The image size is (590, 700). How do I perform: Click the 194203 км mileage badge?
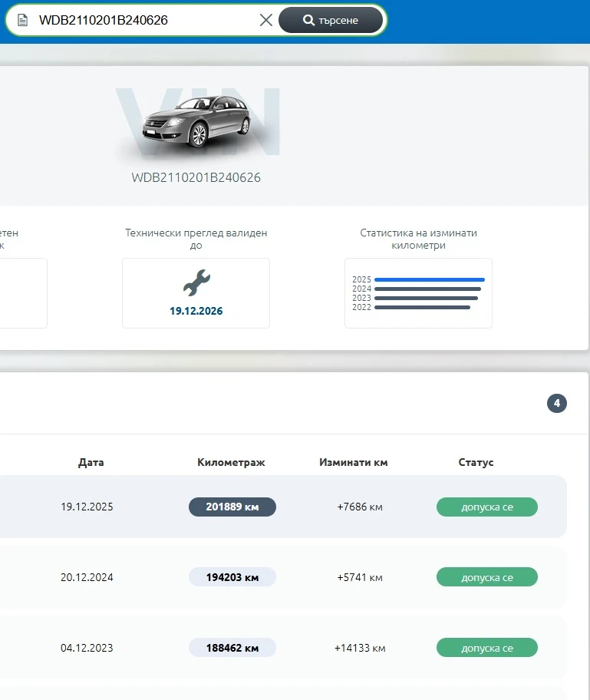[x=232, y=577]
